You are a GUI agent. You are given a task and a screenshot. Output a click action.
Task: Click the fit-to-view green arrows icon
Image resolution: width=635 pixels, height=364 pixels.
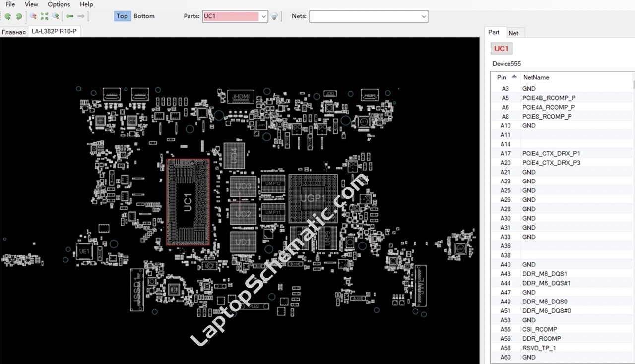click(44, 16)
